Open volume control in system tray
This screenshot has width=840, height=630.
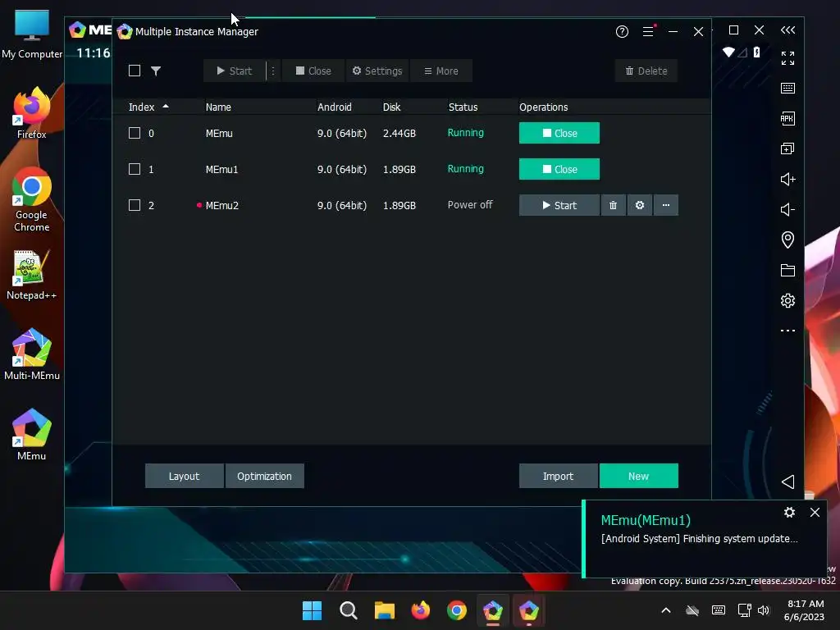pos(764,610)
